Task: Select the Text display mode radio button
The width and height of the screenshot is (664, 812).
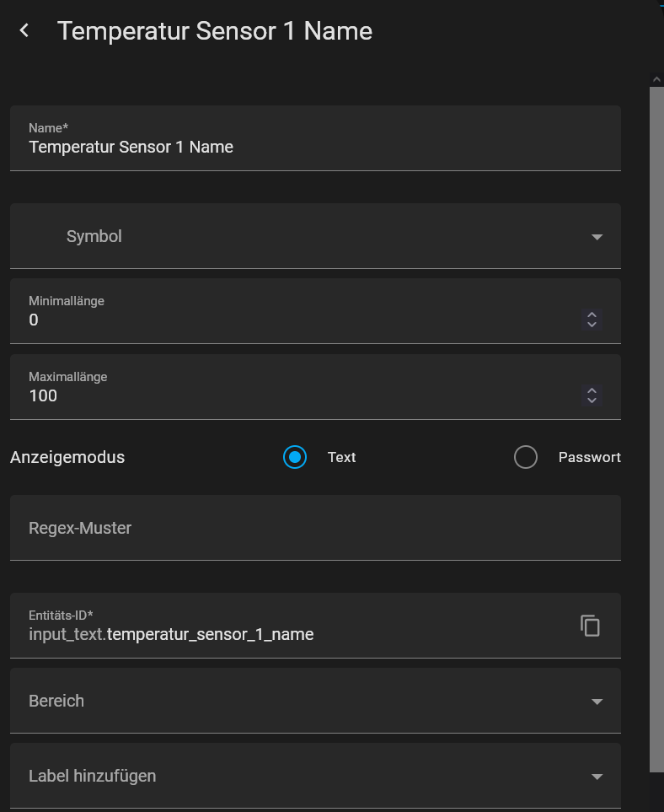Action: pos(294,457)
